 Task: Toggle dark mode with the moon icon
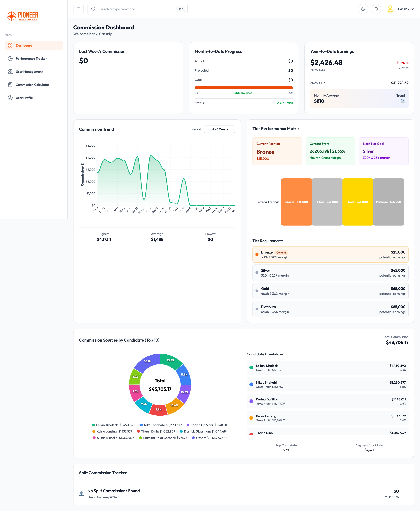click(x=363, y=9)
